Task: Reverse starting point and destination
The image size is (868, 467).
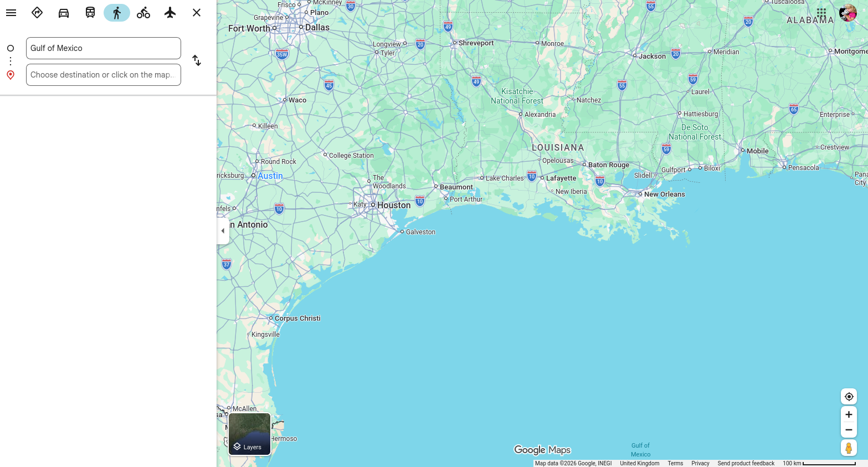Action: 197,60
